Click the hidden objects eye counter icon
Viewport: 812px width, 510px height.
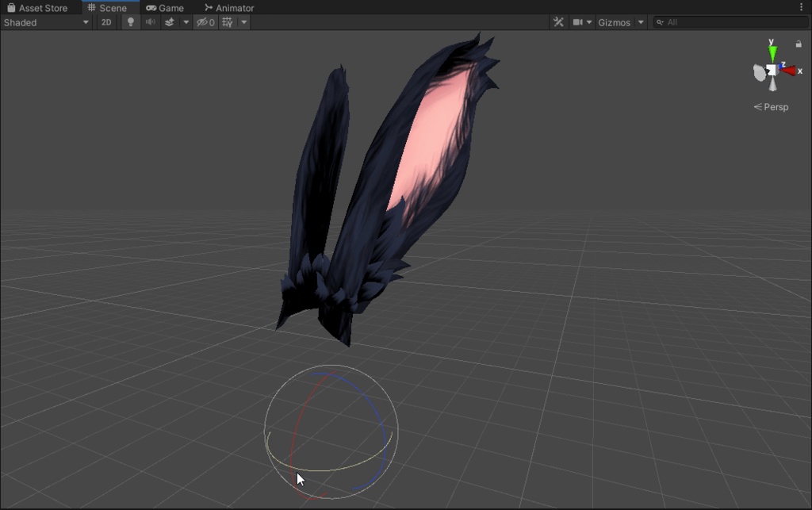tap(205, 22)
